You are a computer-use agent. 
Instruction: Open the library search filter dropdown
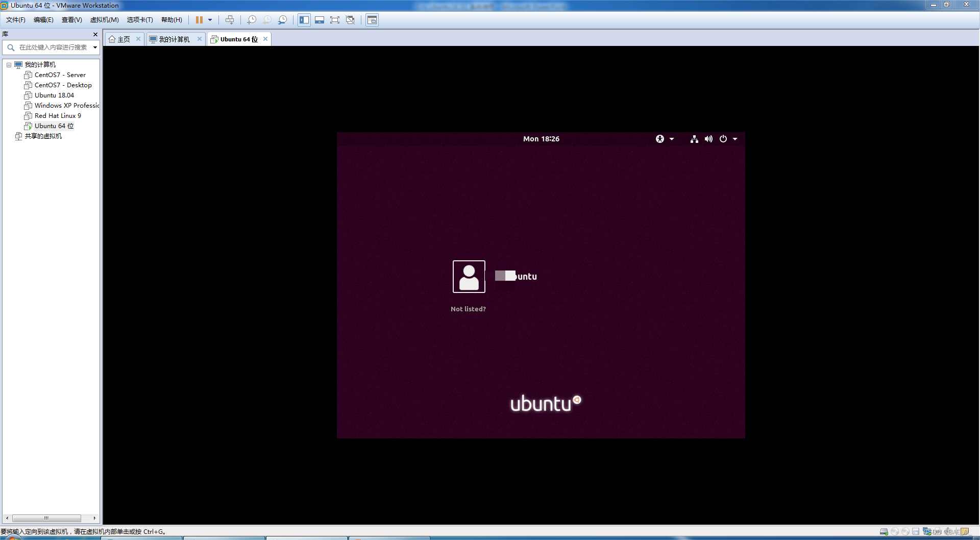(95, 47)
